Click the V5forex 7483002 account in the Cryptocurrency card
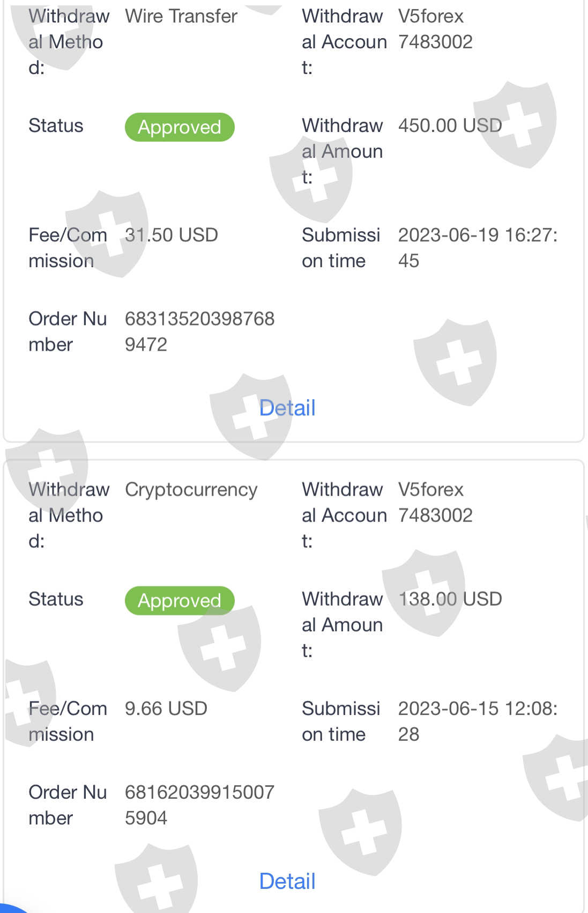 (435, 502)
